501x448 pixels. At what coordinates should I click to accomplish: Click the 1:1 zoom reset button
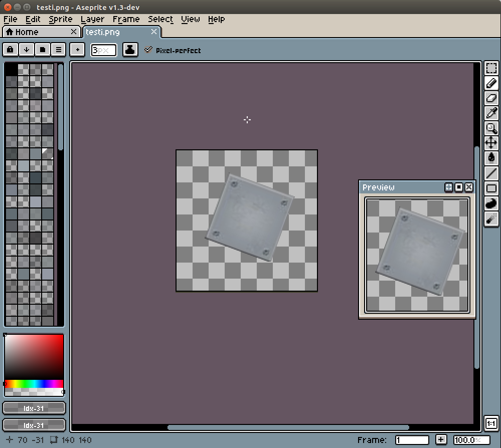[x=491, y=424]
